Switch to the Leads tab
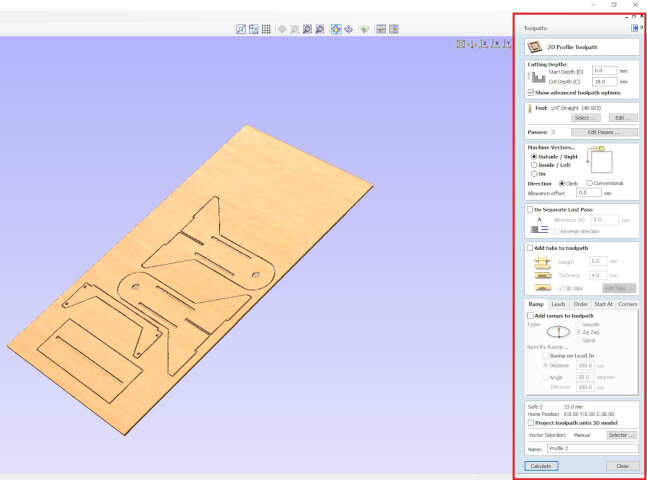 tap(558, 304)
